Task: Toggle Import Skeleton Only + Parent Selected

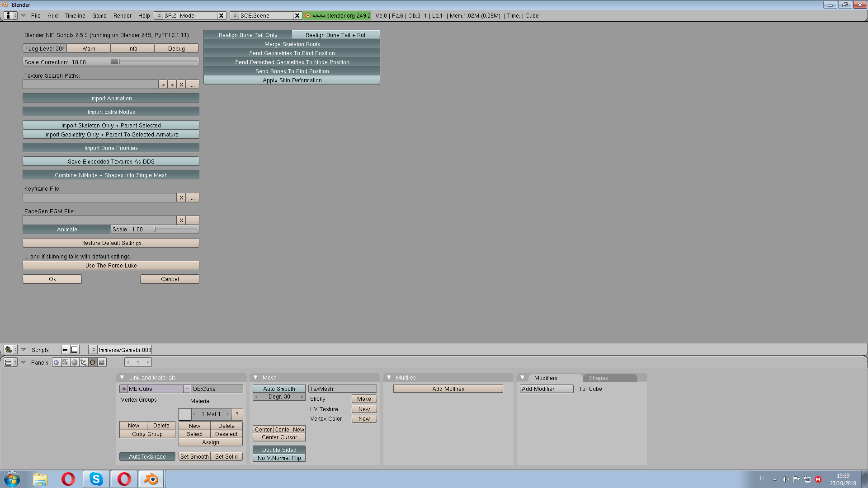Action: coord(111,126)
